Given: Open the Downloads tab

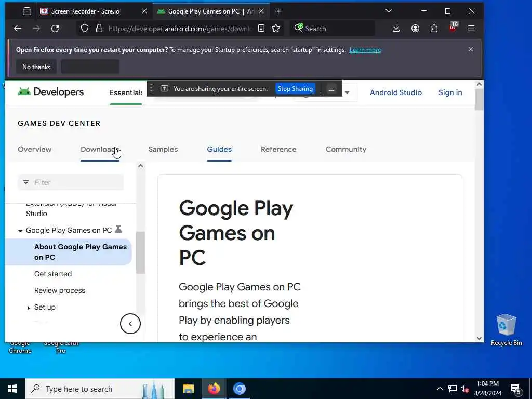Looking at the screenshot, I should [100, 149].
